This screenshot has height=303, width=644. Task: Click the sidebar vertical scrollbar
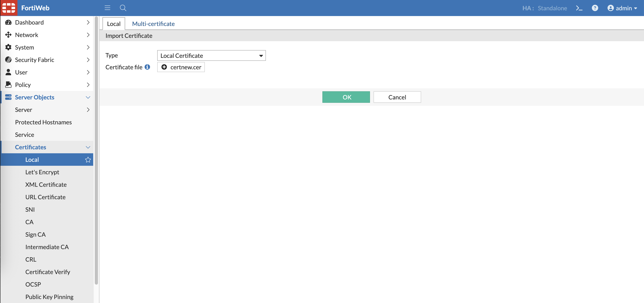96,150
